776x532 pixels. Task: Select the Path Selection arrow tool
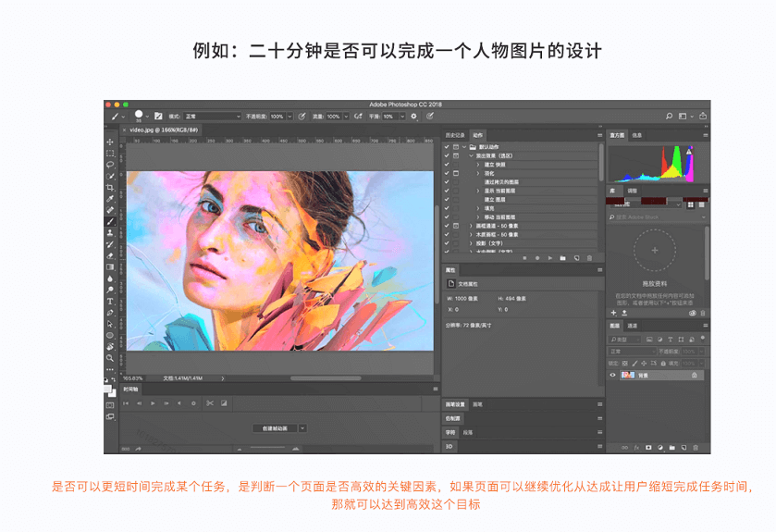(x=110, y=324)
